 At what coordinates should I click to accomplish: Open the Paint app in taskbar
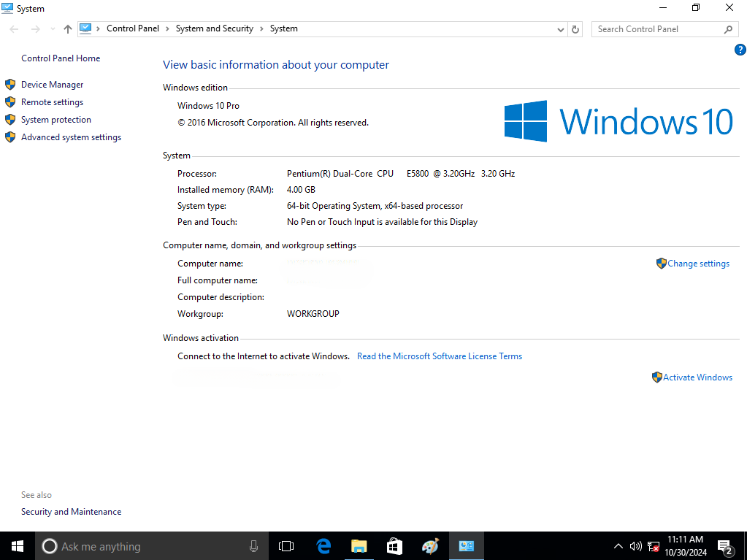430,546
